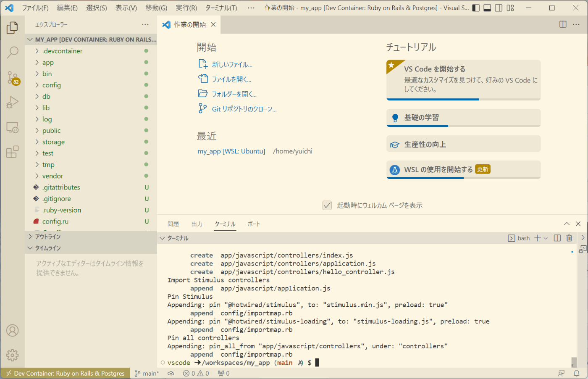Switch to Ports panel tab

pyautogui.click(x=254, y=224)
